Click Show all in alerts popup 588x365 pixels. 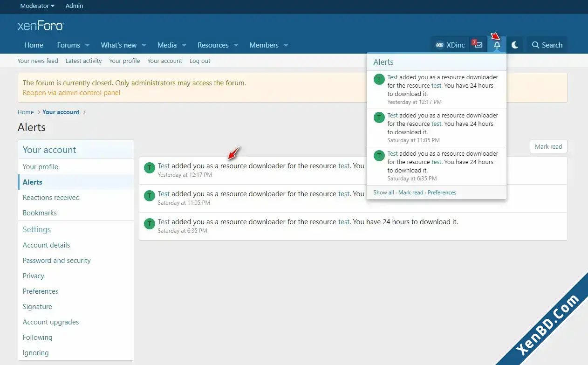pos(383,193)
